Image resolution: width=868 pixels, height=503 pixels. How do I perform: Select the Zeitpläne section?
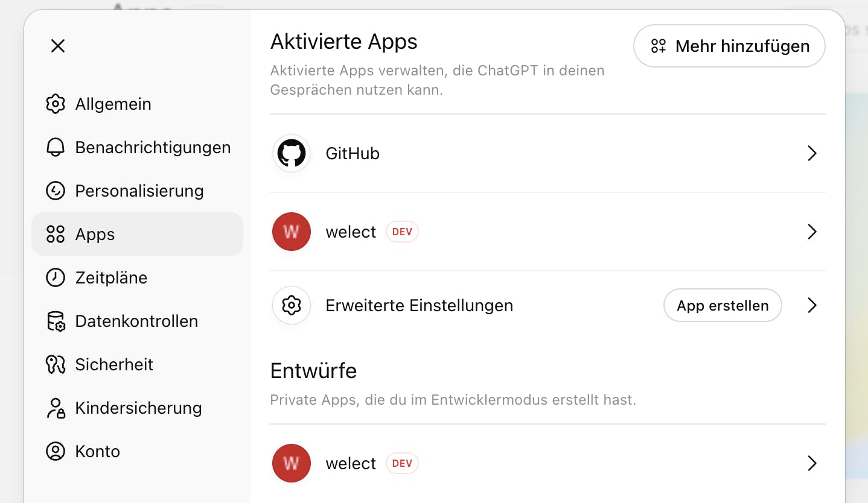(x=137, y=277)
